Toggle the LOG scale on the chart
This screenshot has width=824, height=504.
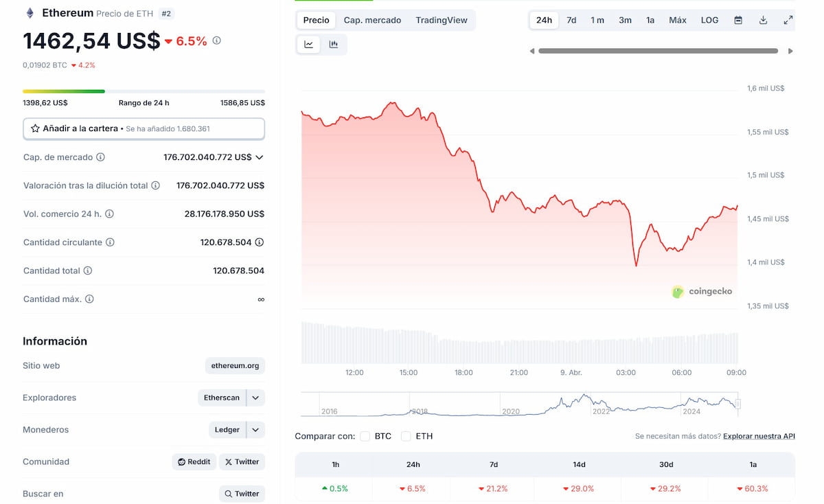709,20
